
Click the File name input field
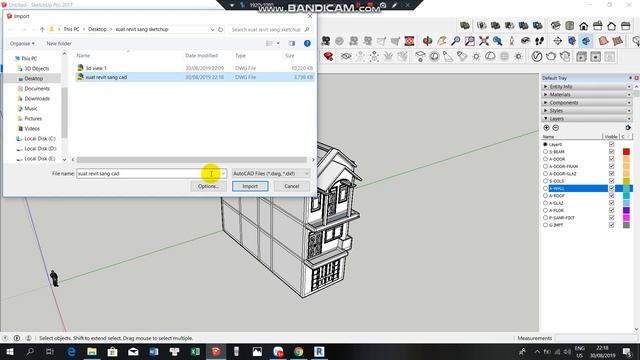151,173
